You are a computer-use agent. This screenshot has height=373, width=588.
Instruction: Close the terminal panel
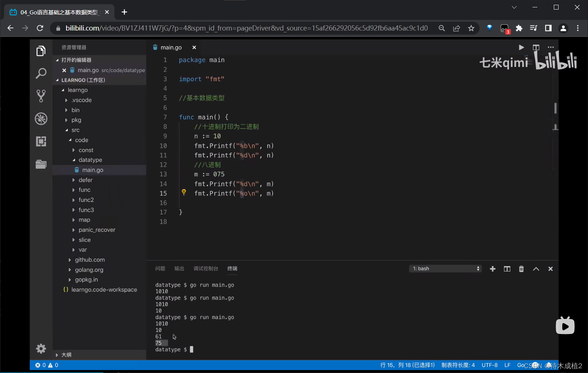550,269
